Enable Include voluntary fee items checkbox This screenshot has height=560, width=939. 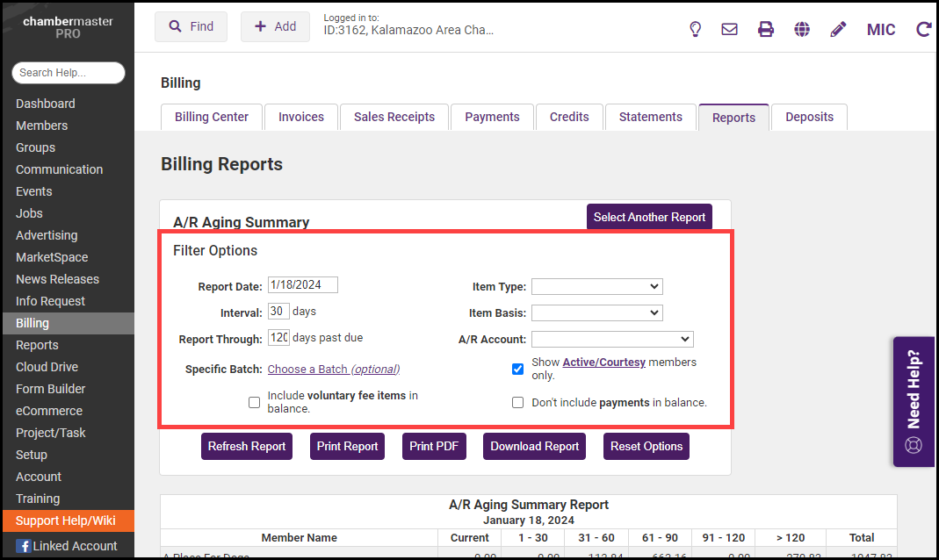[x=255, y=402]
